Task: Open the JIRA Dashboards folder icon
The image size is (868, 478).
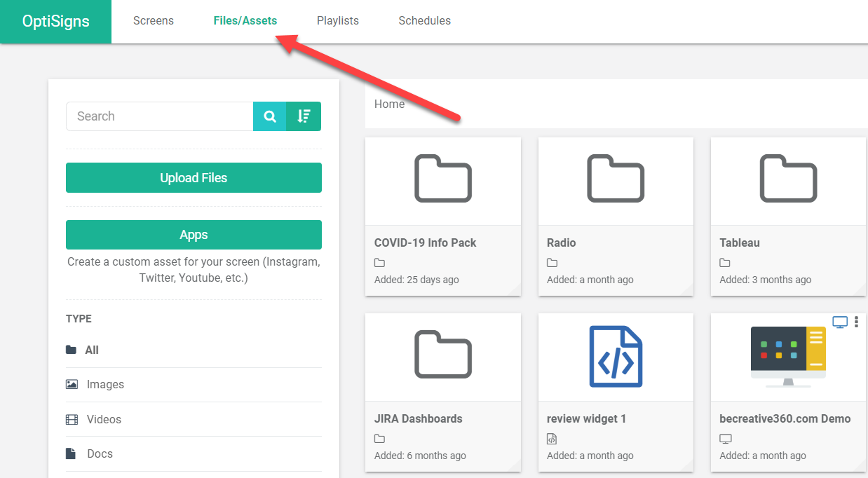Action: tap(442, 355)
